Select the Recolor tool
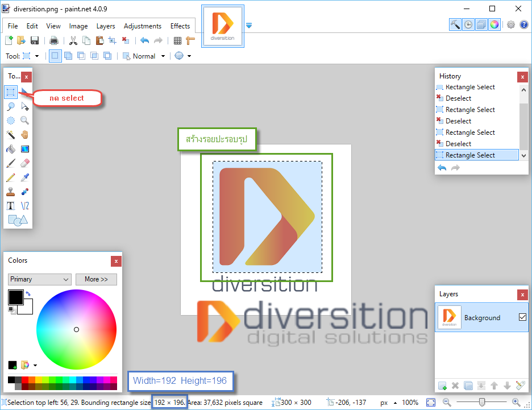532x410 pixels. tap(25, 192)
